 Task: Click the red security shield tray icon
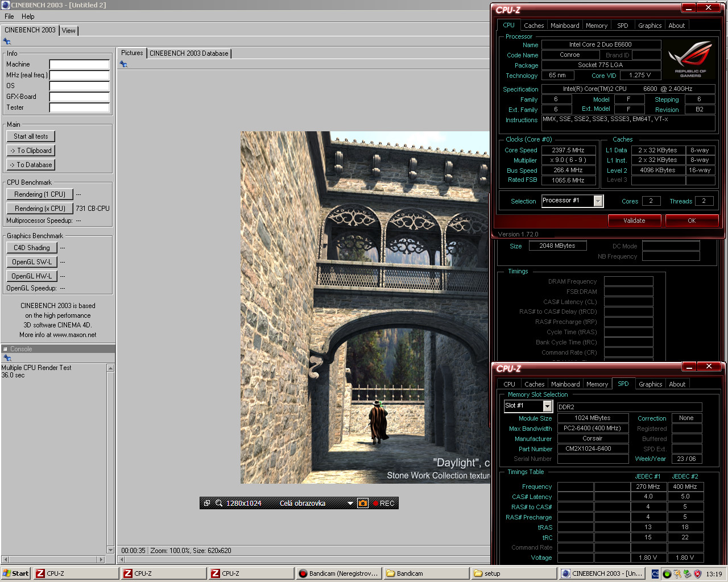(x=697, y=574)
